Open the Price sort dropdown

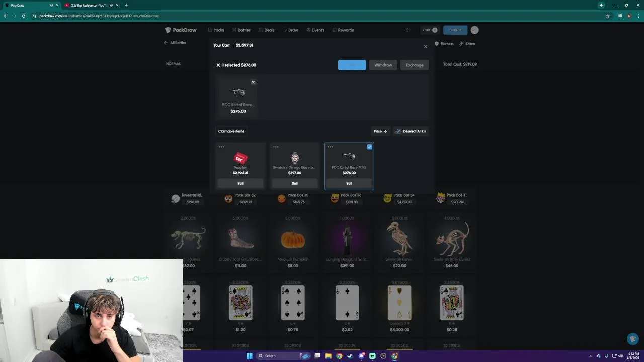[x=380, y=131]
